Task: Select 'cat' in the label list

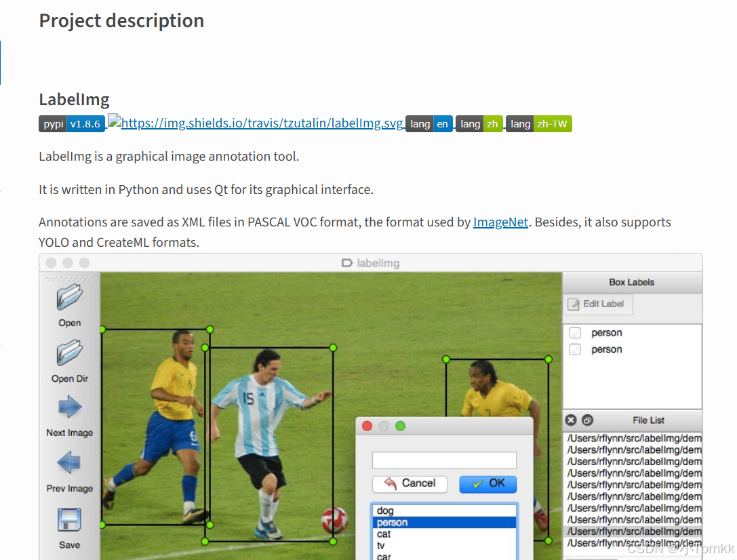Action: [444, 534]
